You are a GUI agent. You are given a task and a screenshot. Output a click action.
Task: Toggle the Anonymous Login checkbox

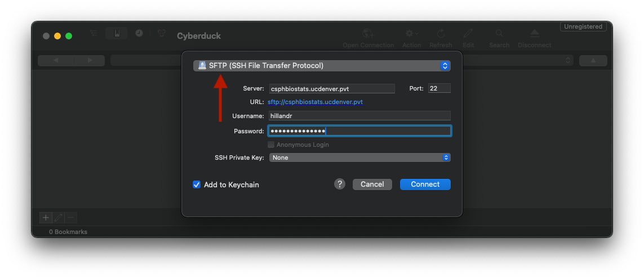tap(271, 145)
